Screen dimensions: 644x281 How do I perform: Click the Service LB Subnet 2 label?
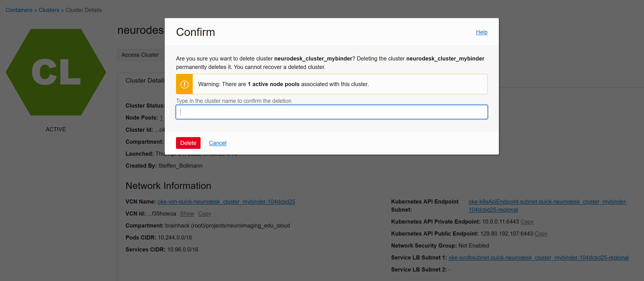(x=419, y=269)
